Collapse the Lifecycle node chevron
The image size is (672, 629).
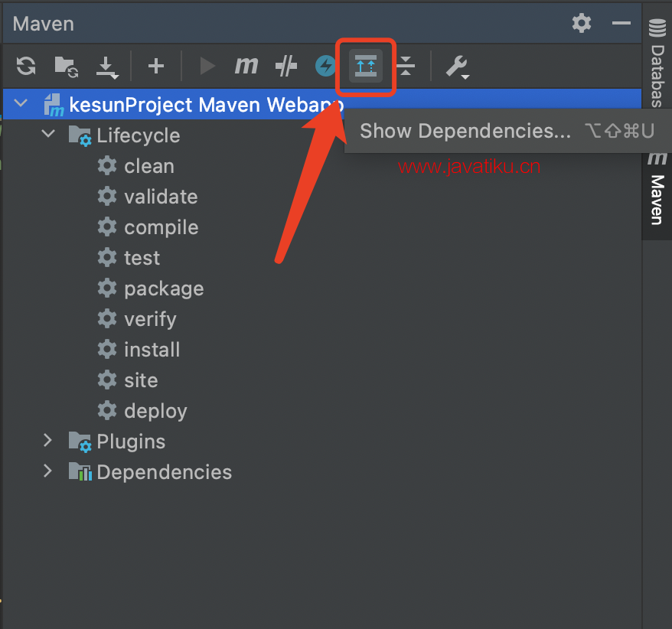(48, 133)
